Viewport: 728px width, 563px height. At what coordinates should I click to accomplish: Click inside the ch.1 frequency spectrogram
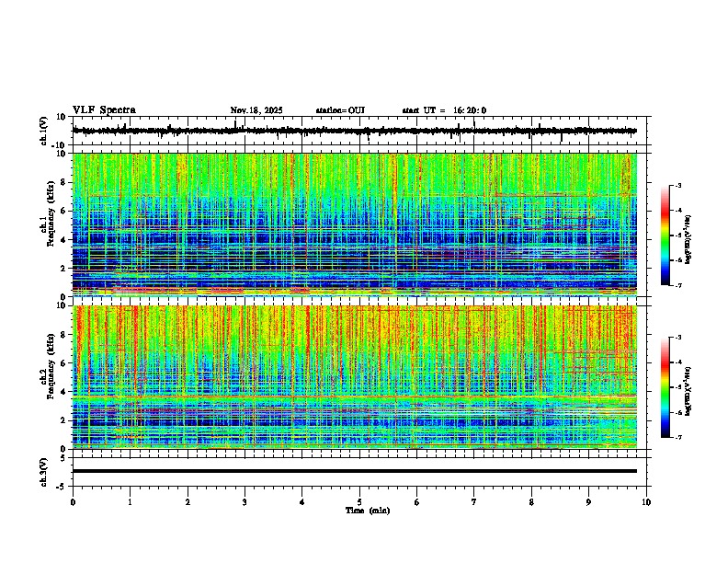click(x=355, y=224)
